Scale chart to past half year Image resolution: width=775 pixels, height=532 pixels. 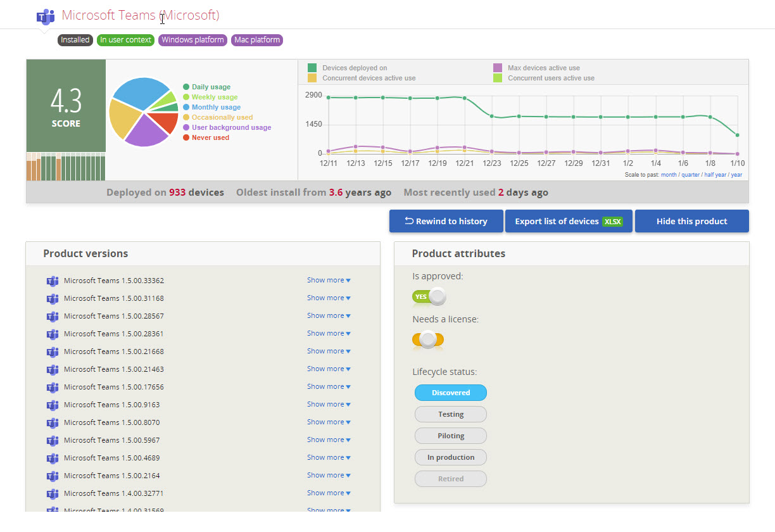coord(715,175)
